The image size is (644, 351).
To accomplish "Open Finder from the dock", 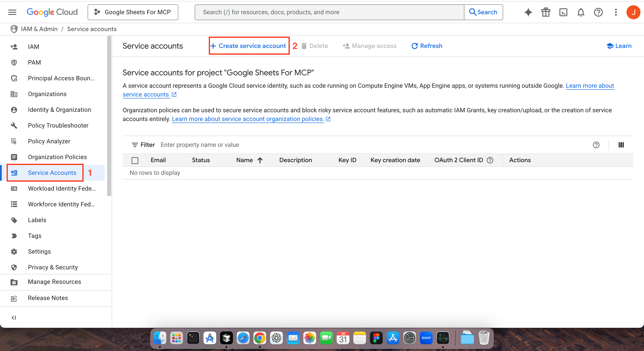I will (160, 338).
